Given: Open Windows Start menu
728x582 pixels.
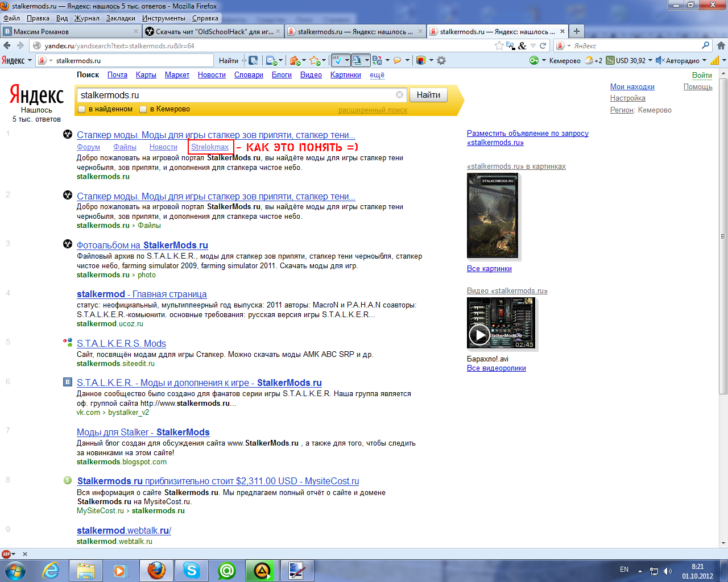Looking at the screenshot, I should 15,570.
